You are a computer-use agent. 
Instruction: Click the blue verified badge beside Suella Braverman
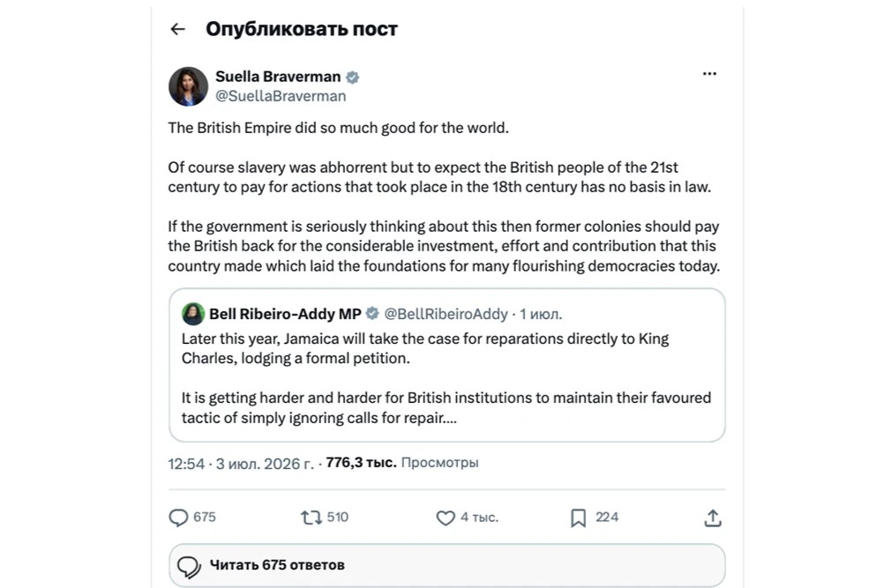coord(353,77)
